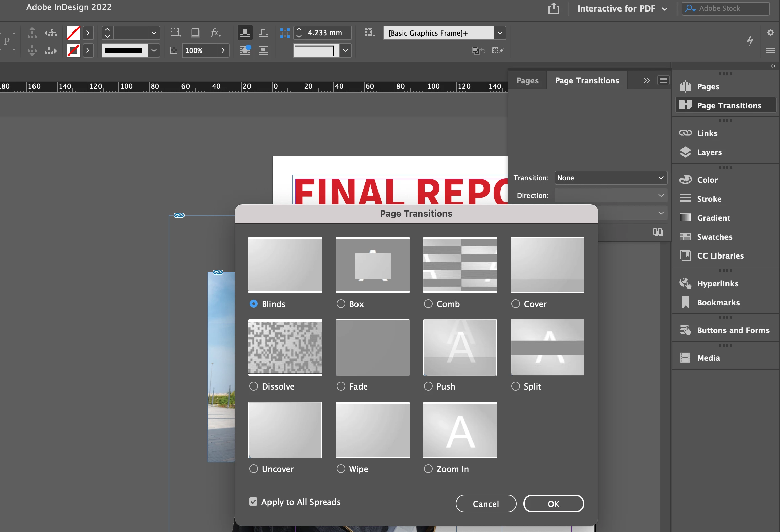Choose the Zoom In radio option

click(428, 469)
